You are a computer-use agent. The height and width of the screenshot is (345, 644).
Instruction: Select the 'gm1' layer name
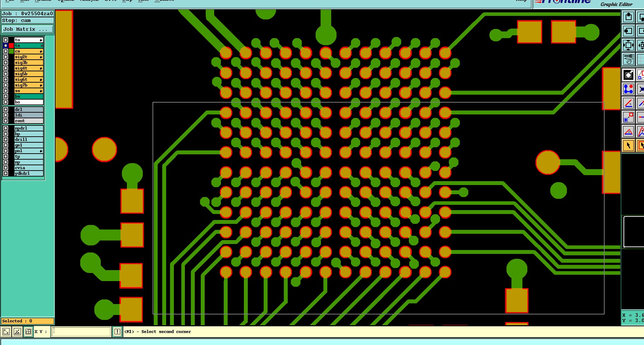pos(29,145)
